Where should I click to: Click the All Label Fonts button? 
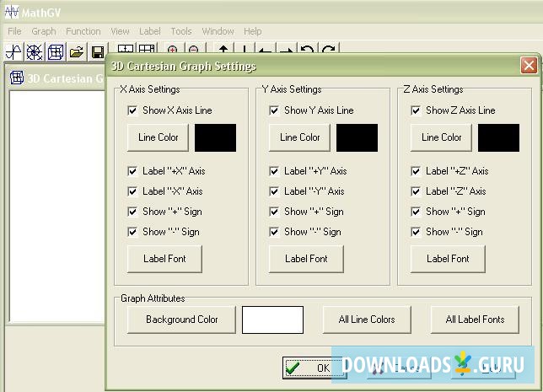tap(475, 320)
